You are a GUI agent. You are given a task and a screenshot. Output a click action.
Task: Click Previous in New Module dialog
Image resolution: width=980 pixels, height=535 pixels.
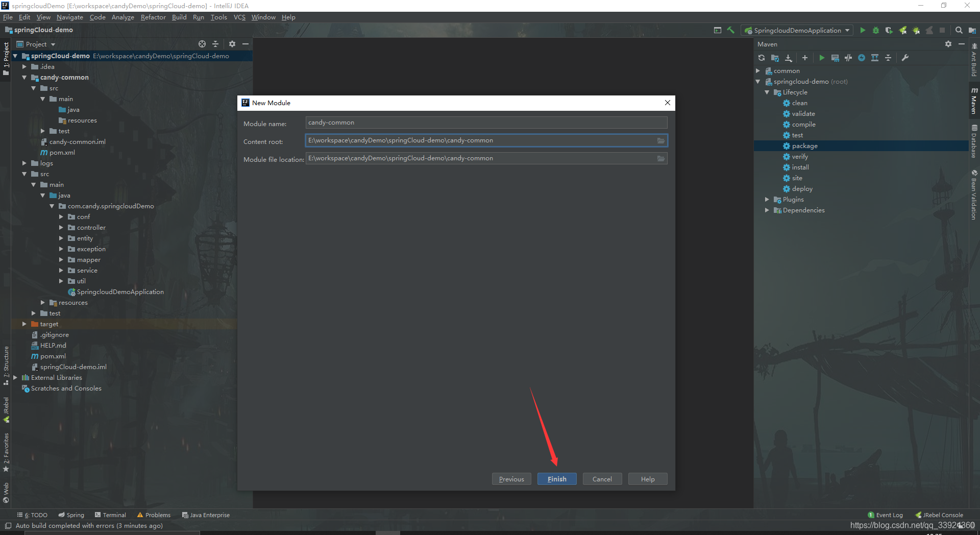[511, 479]
